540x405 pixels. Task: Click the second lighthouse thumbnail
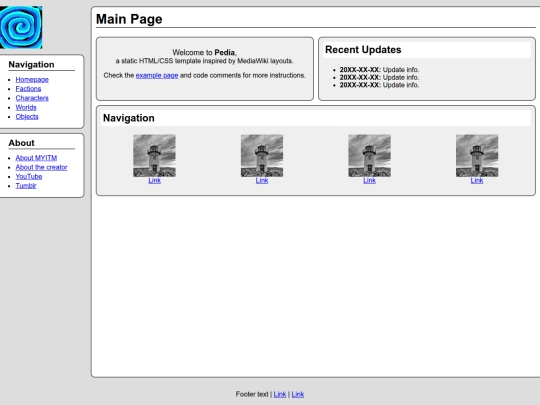pyautogui.click(x=262, y=156)
